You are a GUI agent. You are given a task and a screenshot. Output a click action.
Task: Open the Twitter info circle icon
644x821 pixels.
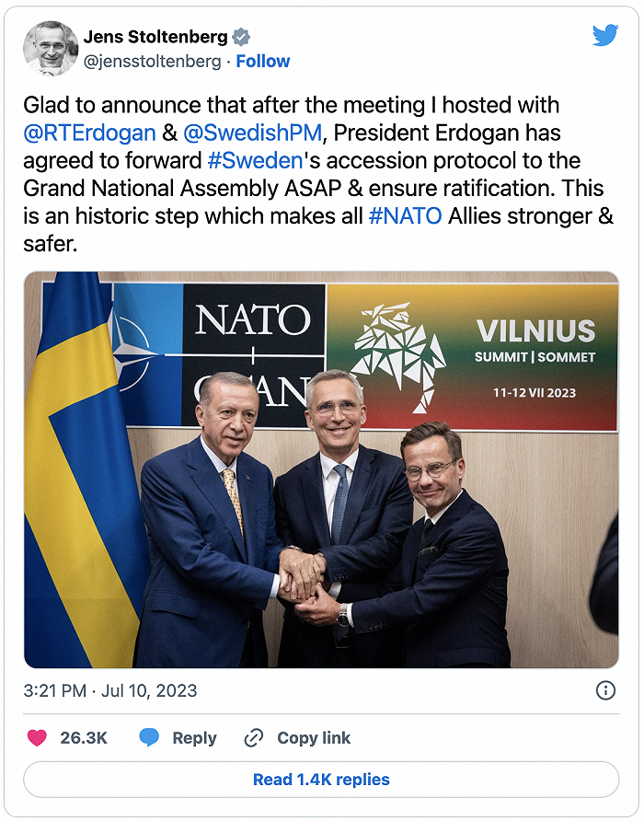(605, 690)
